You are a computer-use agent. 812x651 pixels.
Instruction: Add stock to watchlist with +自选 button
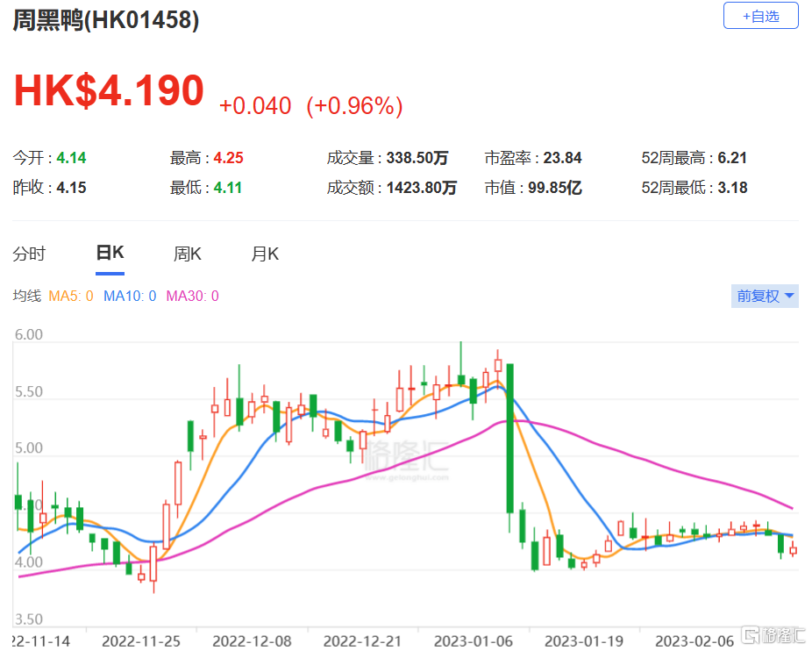click(760, 16)
